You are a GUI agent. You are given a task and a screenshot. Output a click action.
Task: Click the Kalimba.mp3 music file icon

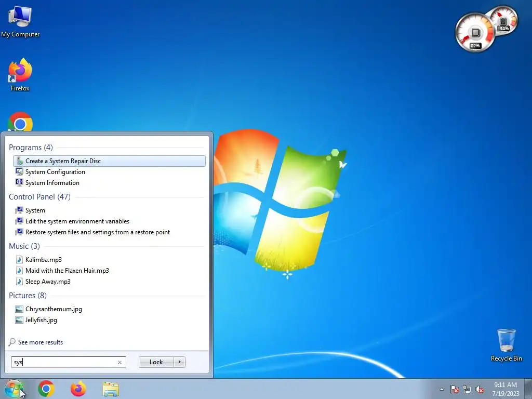tap(19, 260)
